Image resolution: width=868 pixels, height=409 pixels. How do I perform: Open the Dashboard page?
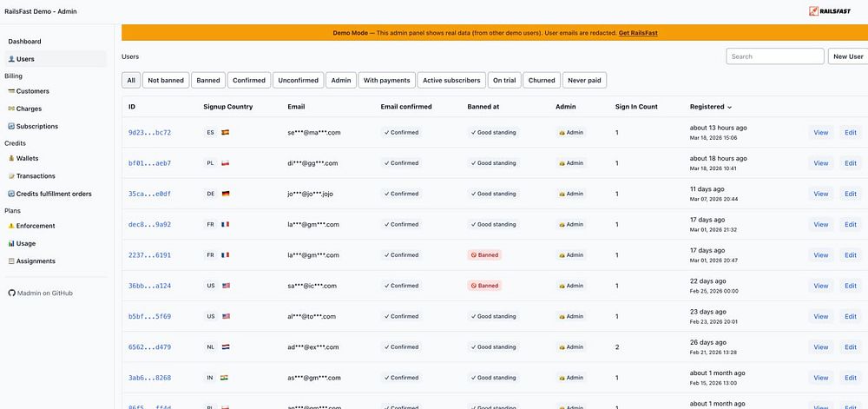(24, 42)
